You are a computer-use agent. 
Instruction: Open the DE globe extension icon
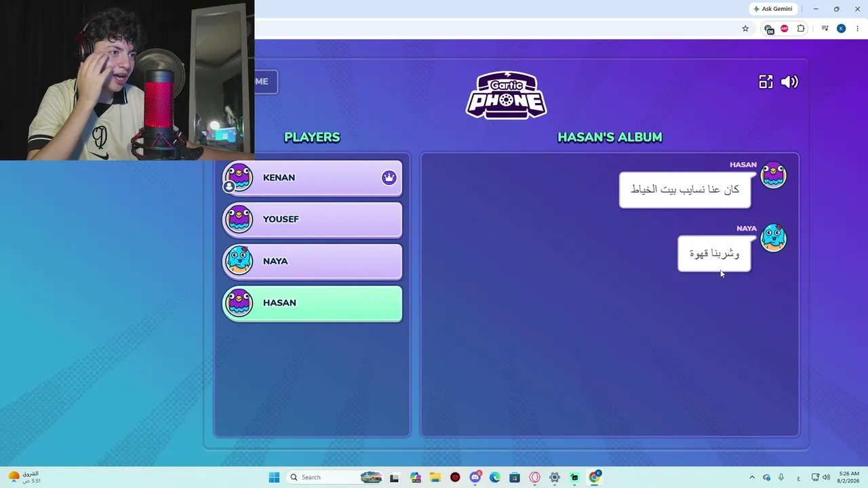click(768, 28)
